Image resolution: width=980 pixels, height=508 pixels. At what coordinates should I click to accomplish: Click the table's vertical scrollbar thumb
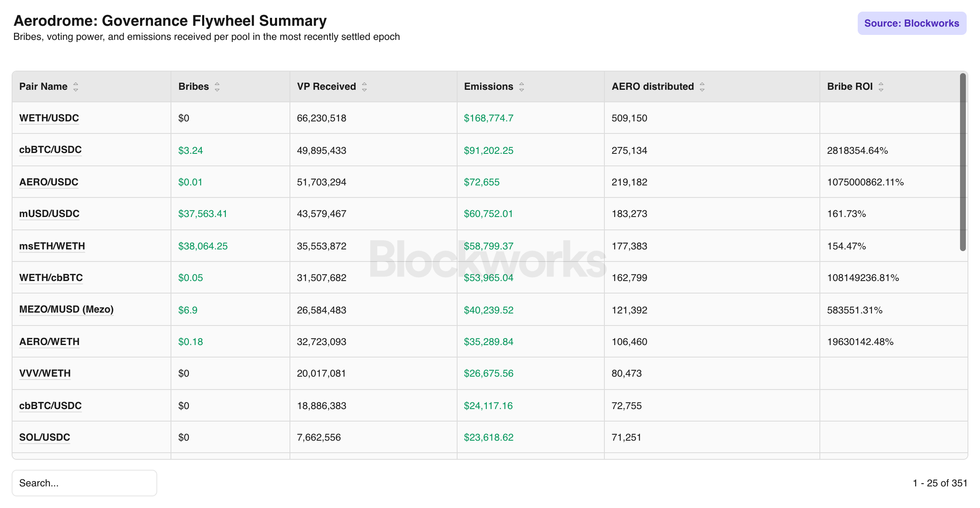pyautogui.click(x=963, y=162)
